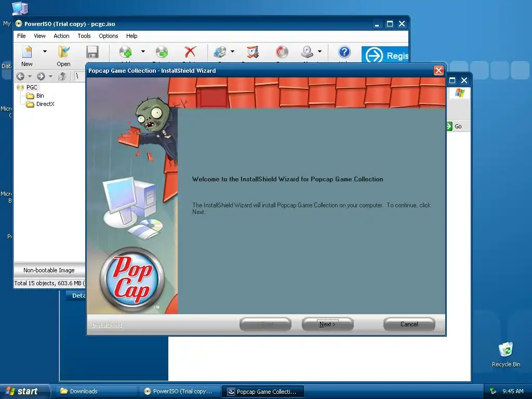Image resolution: width=532 pixels, height=399 pixels.
Task: Switch to Downloads in the taskbar
Action: tap(97, 391)
